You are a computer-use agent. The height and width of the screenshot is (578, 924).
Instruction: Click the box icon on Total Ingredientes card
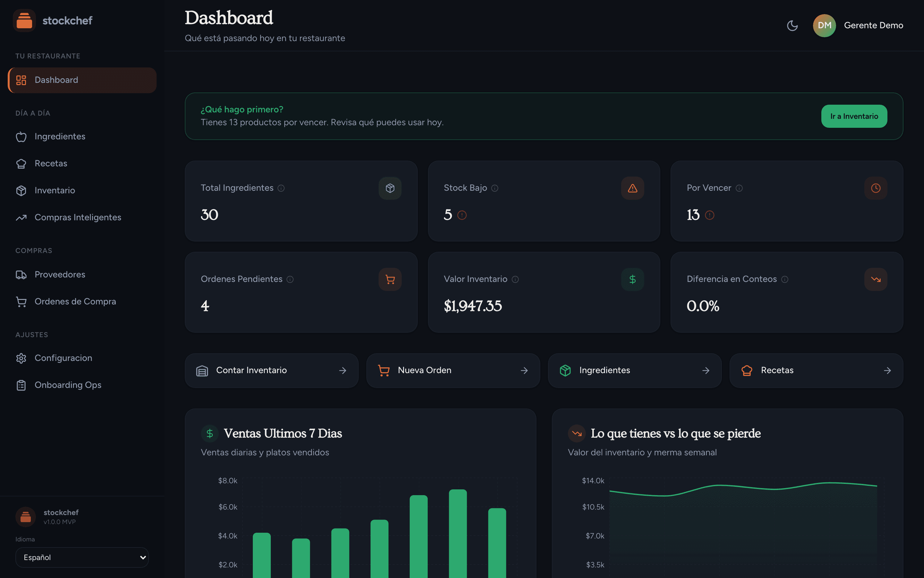point(390,188)
